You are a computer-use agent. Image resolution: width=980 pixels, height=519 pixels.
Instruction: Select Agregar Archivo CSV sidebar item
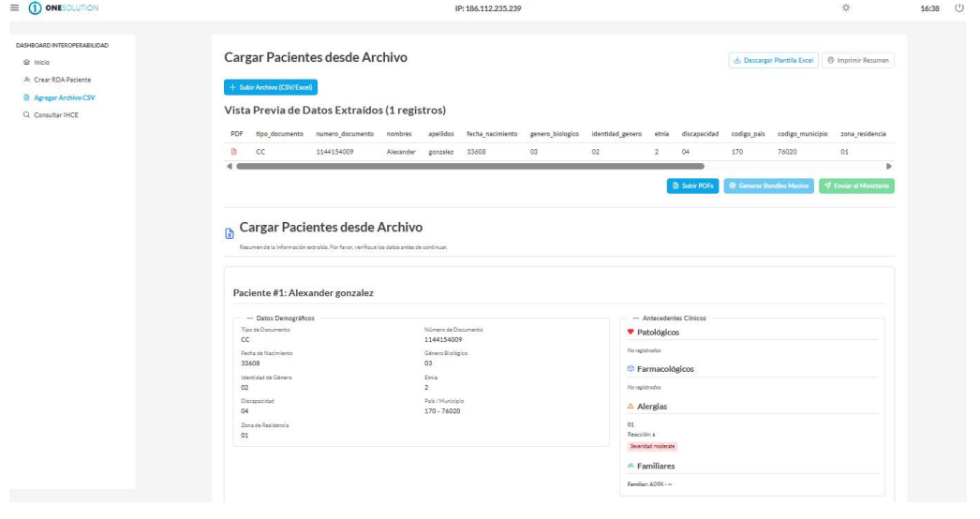(x=65, y=97)
